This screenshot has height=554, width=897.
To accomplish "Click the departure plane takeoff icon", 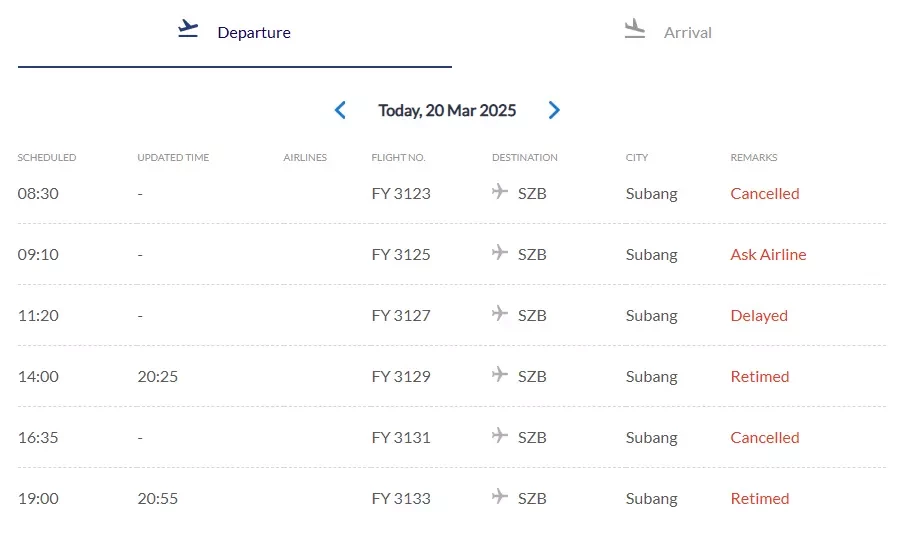I will (x=188, y=29).
